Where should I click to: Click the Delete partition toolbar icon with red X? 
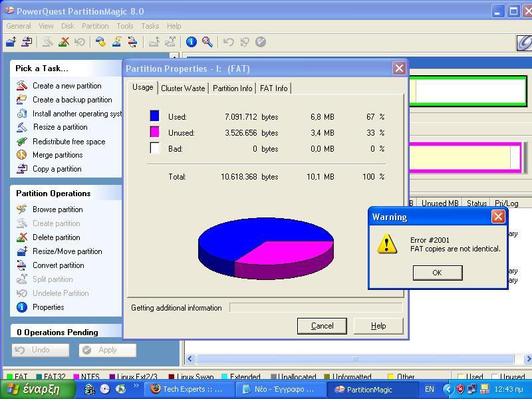[64, 42]
